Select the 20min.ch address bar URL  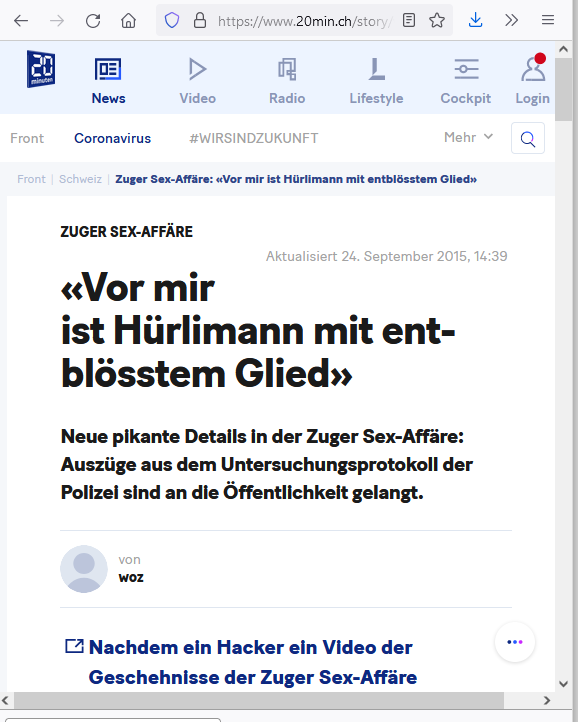pyautogui.click(x=304, y=21)
